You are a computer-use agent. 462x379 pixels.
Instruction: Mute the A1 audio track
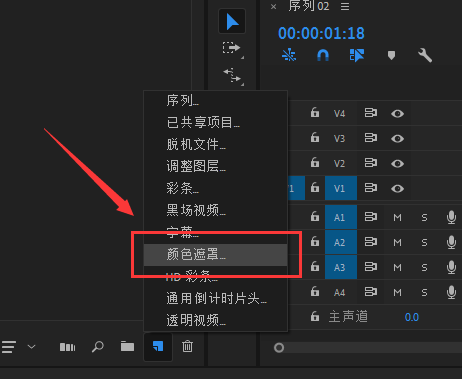point(397,218)
